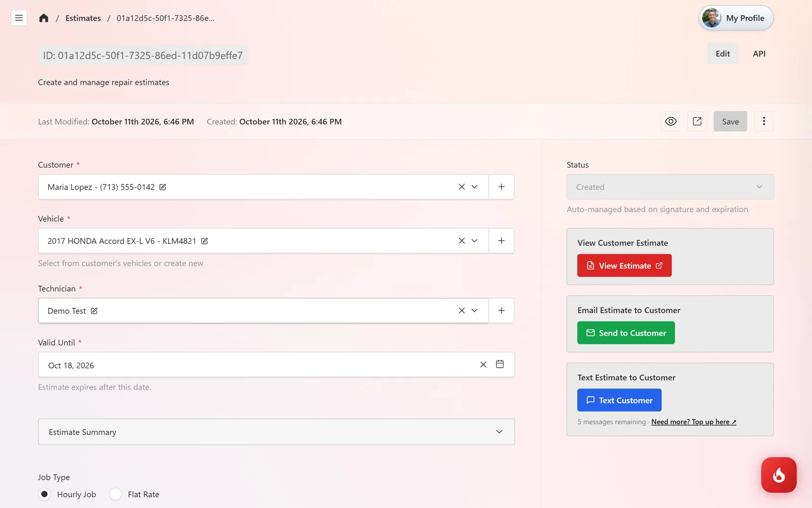This screenshot has height=508, width=812.
Task: Switch to the Edit tab
Action: pyautogui.click(x=723, y=54)
